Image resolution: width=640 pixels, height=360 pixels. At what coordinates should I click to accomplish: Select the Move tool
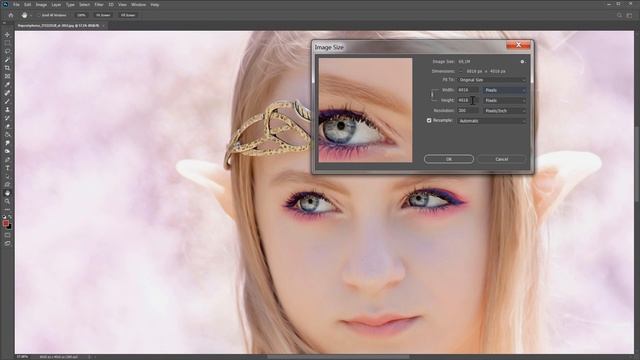coord(7,35)
